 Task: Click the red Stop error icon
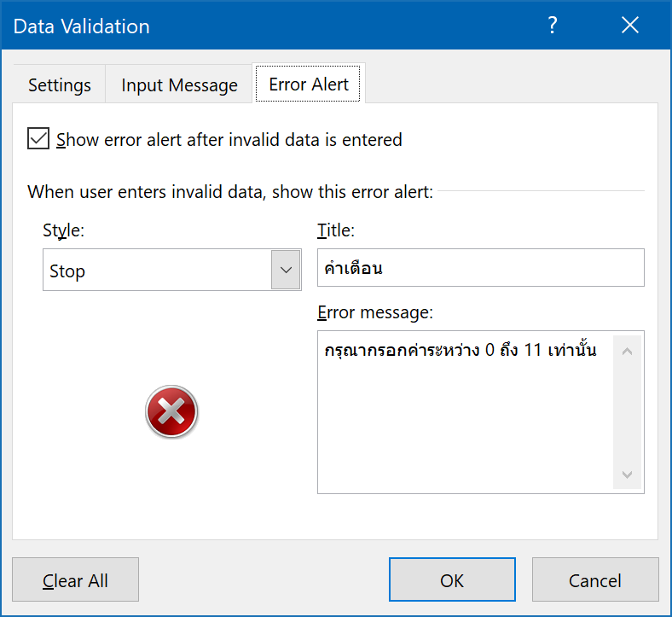coord(171,411)
